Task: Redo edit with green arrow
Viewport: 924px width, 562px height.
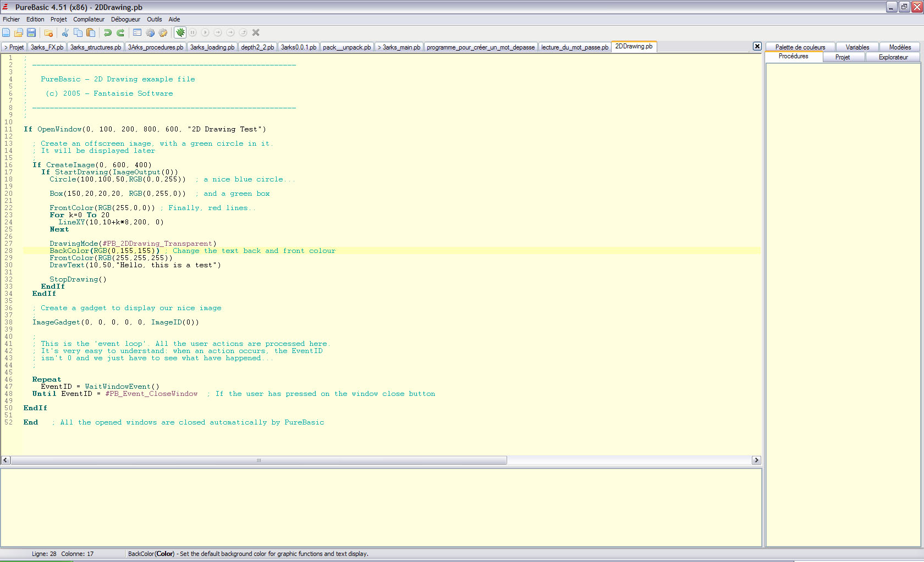Action: click(x=120, y=33)
